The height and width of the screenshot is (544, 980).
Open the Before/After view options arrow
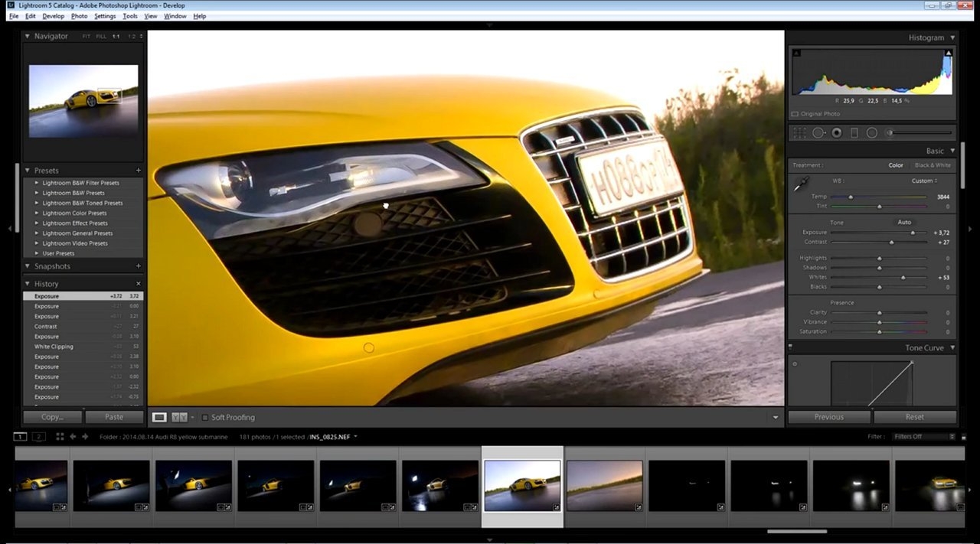click(192, 418)
